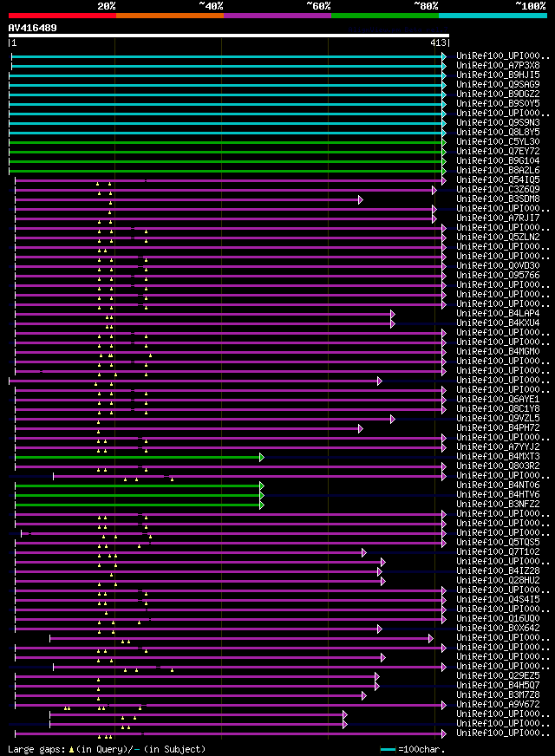Click the UniRef100_B4MGM0 label
Screen dimensions: 555x756
(x=498, y=351)
